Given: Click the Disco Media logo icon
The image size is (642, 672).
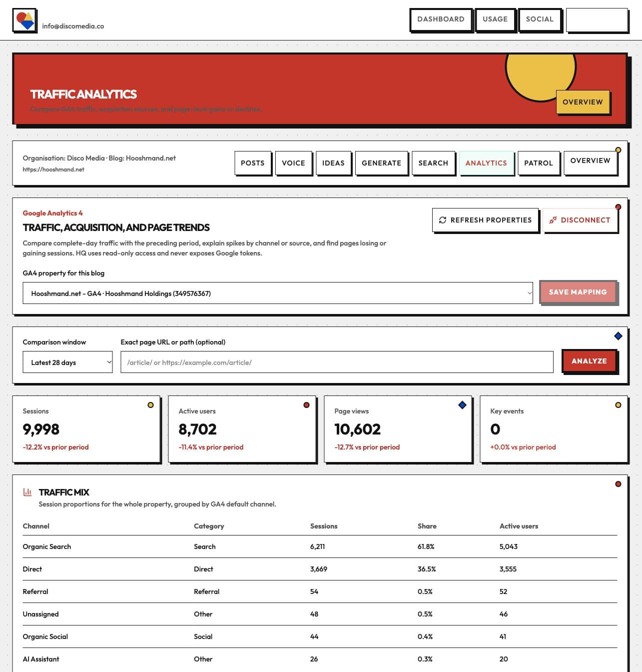Looking at the screenshot, I should (24, 20).
